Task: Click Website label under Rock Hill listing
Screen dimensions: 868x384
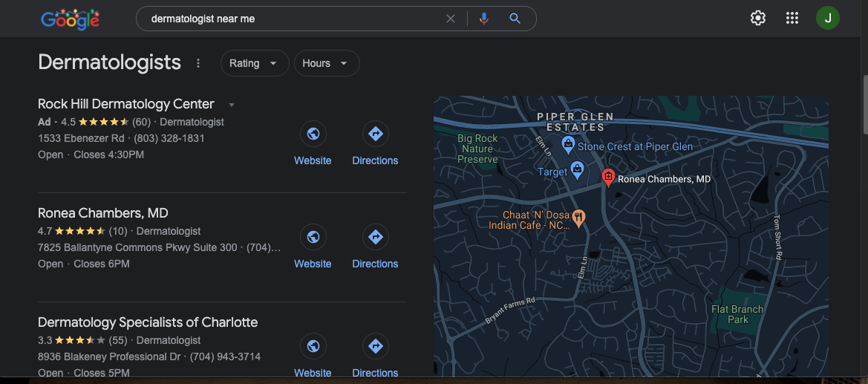Action: 313,160
